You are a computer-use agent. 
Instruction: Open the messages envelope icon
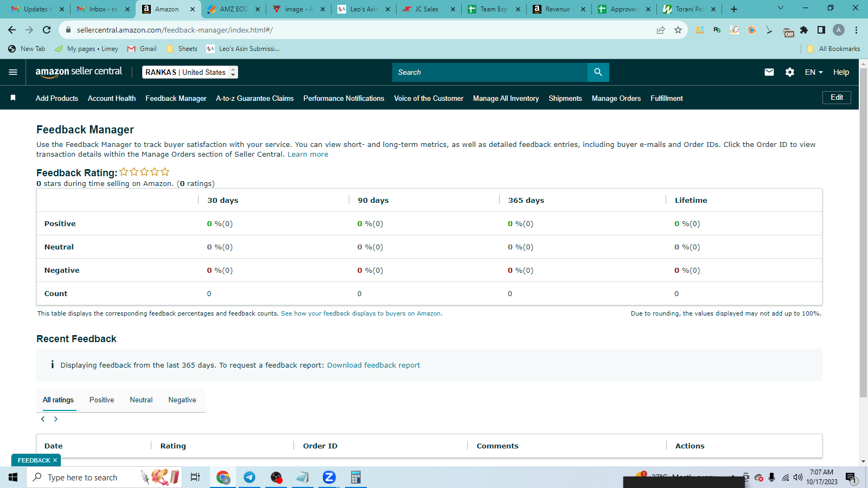click(769, 72)
